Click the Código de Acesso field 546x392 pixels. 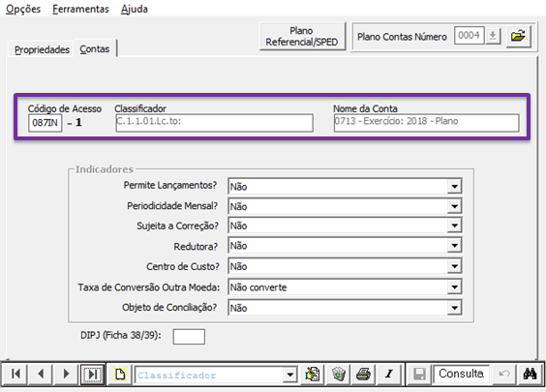[x=45, y=123]
